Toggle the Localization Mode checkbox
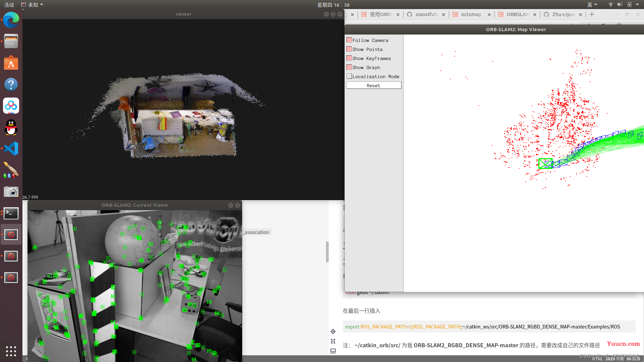Image resolution: width=644 pixels, height=362 pixels. [349, 76]
